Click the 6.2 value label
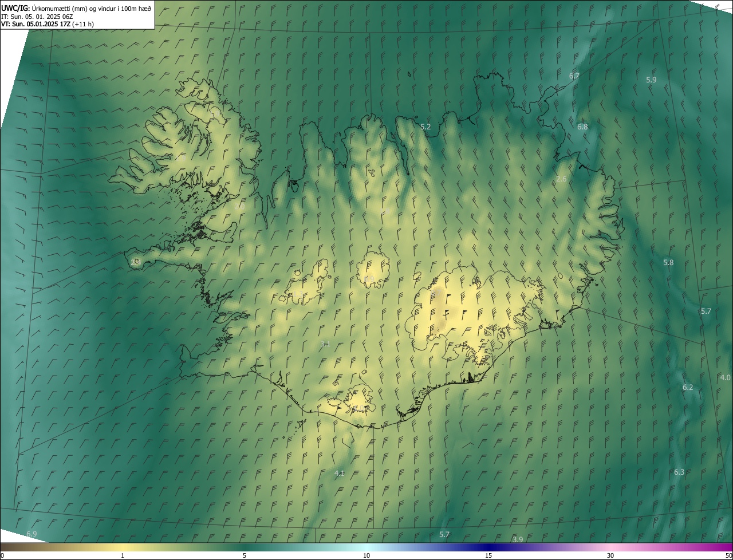This screenshot has height=560, width=733. click(x=688, y=387)
